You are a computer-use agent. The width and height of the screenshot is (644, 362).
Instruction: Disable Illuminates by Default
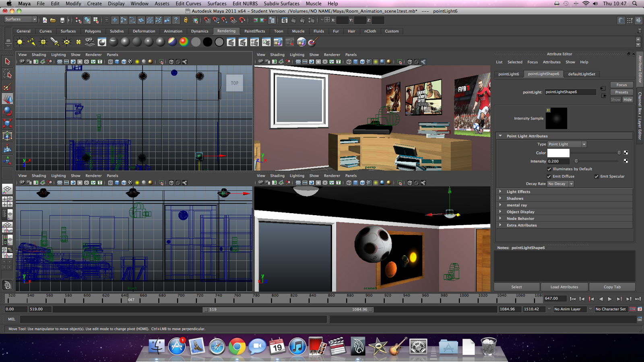[549, 169]
